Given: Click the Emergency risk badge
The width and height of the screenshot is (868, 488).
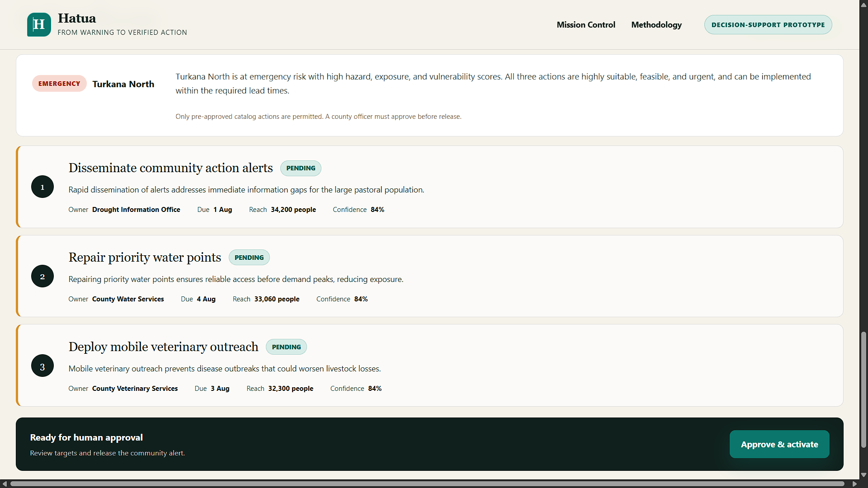Looking at the screenshot, I should pos(59,84).
